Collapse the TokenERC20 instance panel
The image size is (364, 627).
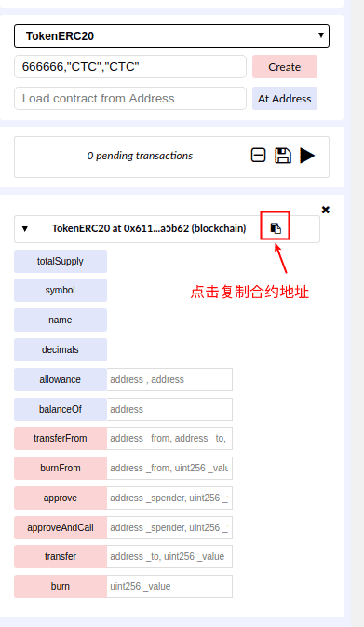pyautogui.click(x=25, y=229)
